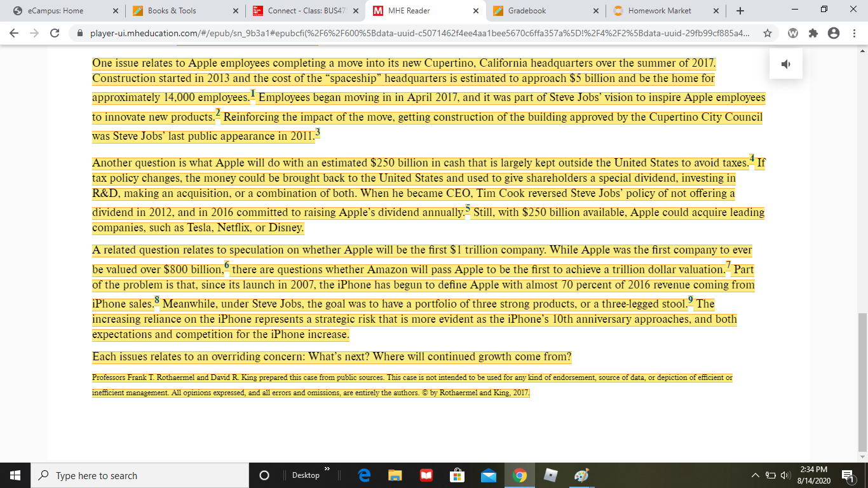Screen dimensions: 868x488
Task: View site info via the padlock icon
Action: coord(80,33)
